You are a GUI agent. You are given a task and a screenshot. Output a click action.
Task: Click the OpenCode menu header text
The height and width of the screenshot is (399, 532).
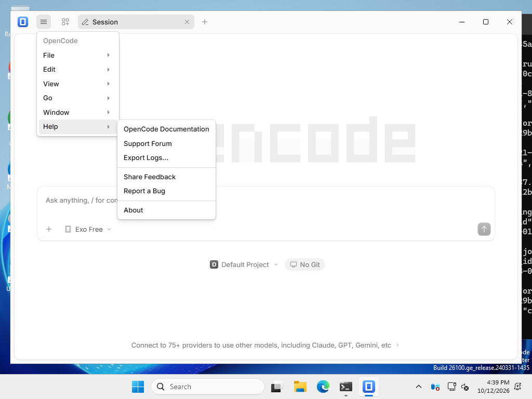tap(60, 41)
